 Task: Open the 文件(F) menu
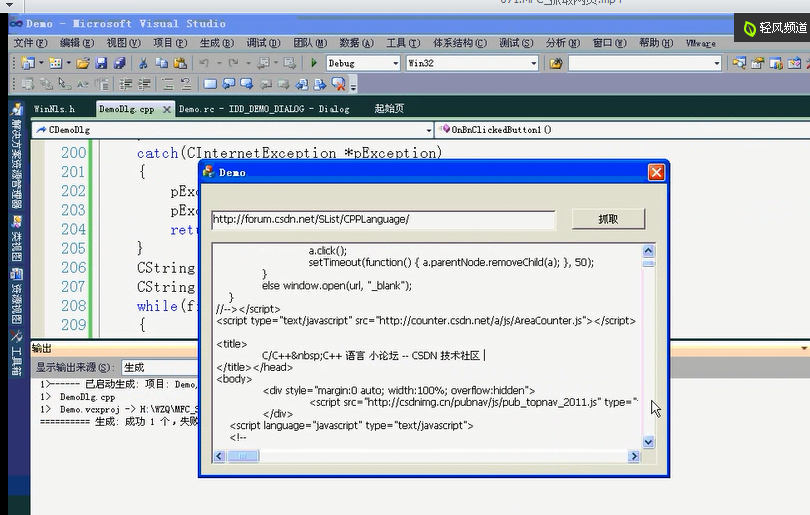coord(30,43)
